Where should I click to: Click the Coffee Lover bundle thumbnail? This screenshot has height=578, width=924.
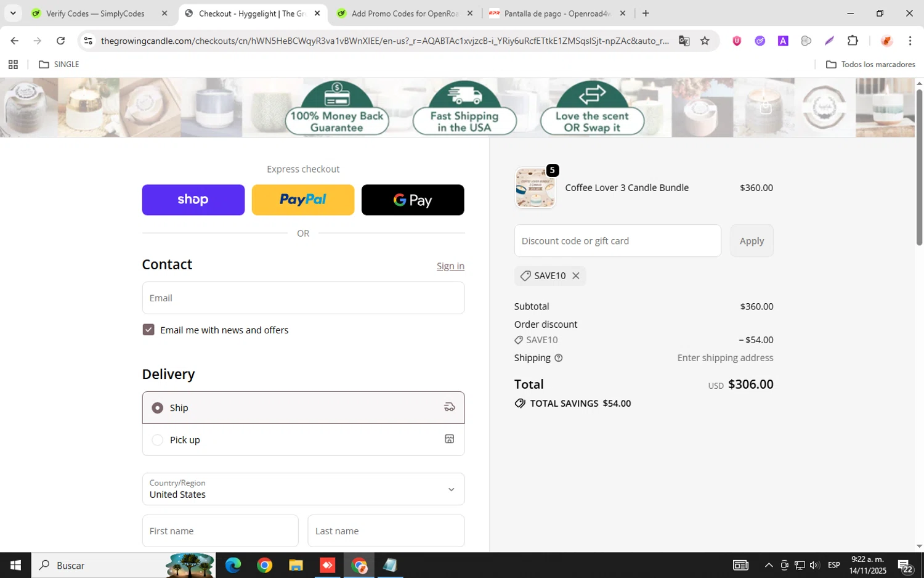coord(535,188)
